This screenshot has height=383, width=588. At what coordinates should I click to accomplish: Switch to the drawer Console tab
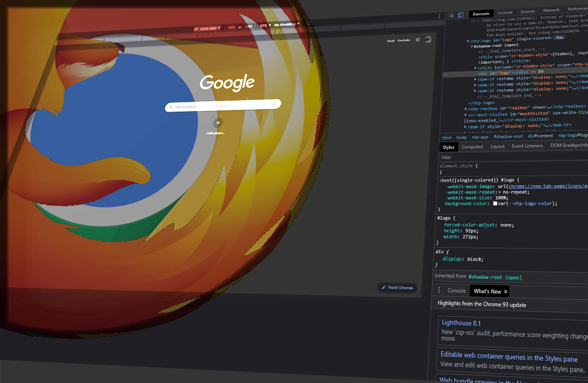point(457,290)
